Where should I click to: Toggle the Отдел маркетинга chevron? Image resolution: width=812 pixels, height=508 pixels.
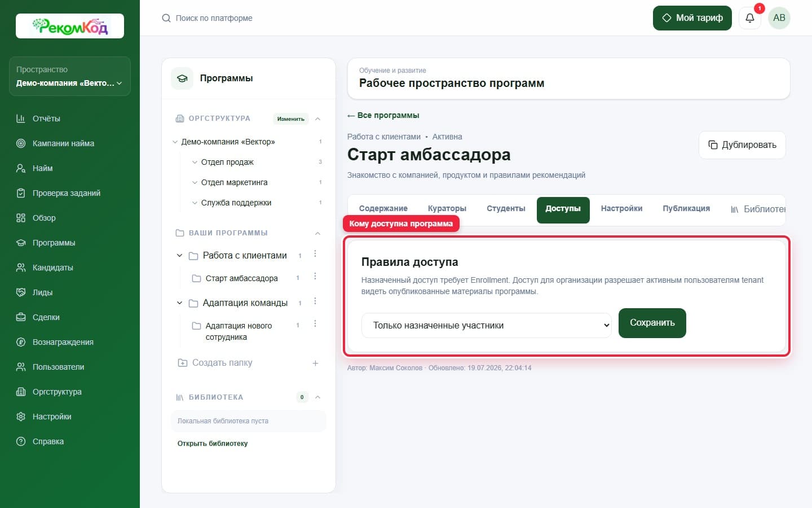point(195,183)
